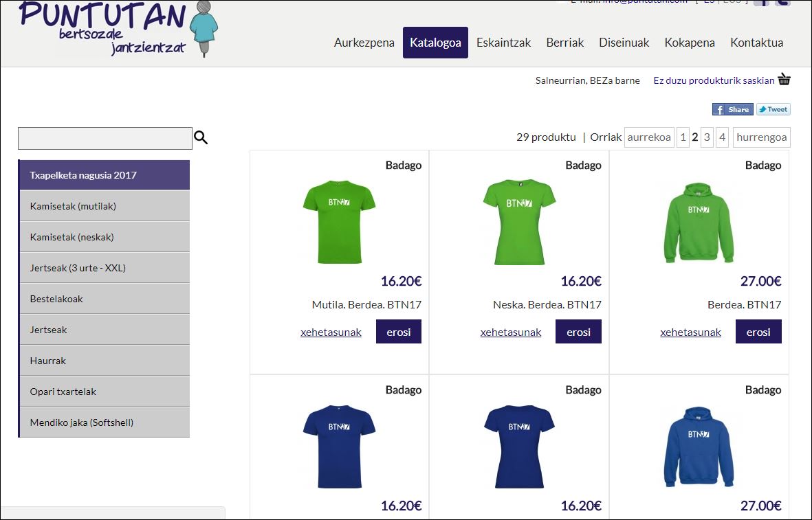The width and height of the screenshot is (812, 520).
Task: Go to the Berriak section
Action: tap(565, 43)
